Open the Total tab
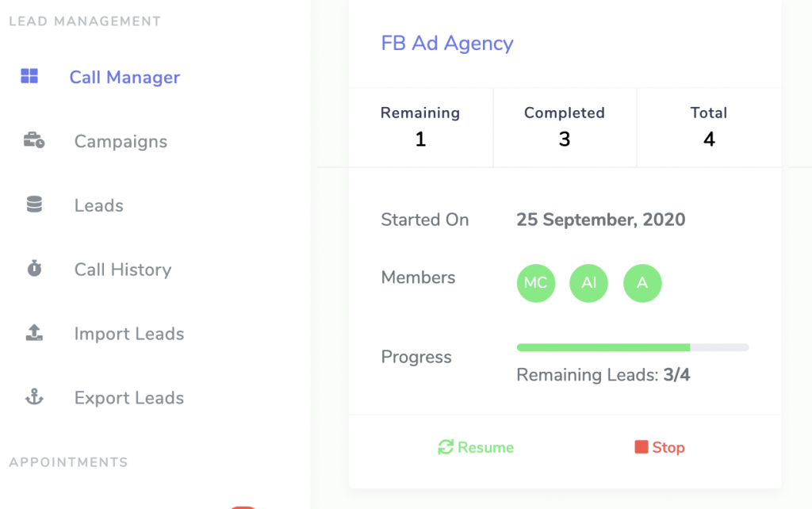The height and width of the screenshot is (509, 812). (708, 127)
